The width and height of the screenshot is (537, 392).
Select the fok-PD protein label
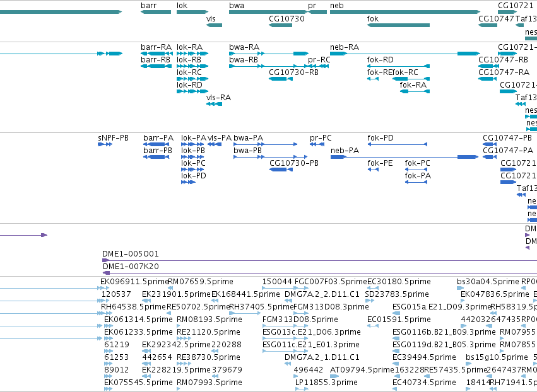(381, 138)
